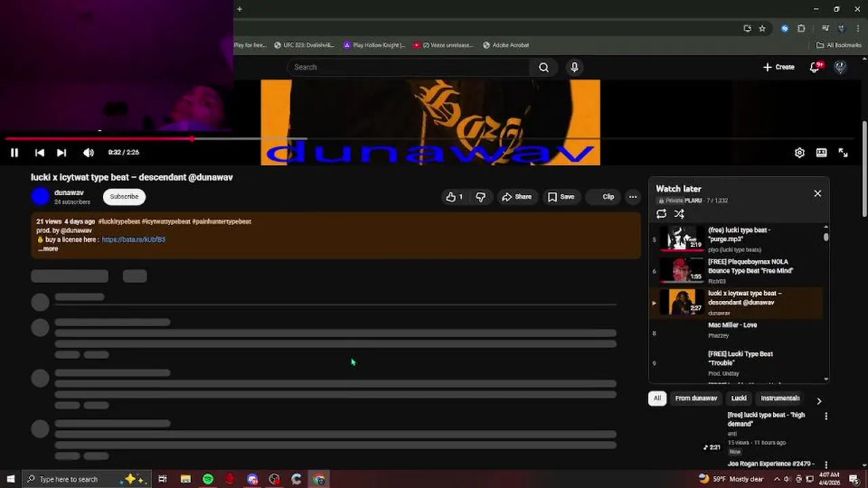
Task: Select the All filter chip
Action: tap(657, 399)
